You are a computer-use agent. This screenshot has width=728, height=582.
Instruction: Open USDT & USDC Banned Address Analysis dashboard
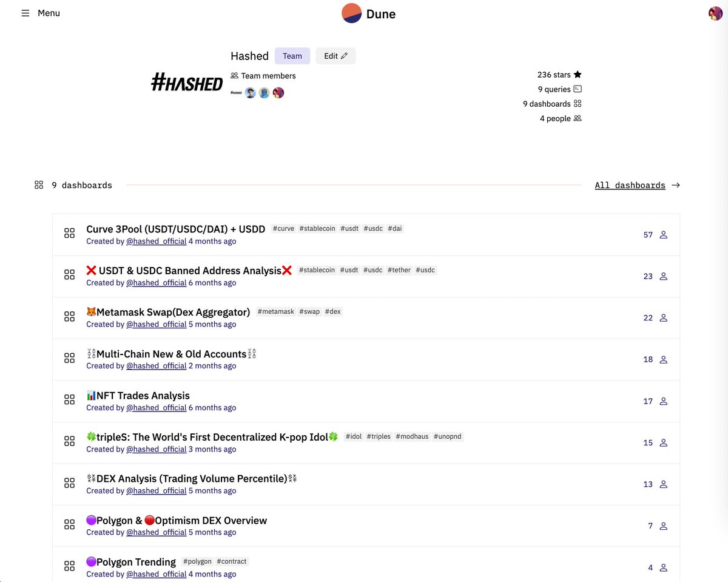[x=189, y=270]
